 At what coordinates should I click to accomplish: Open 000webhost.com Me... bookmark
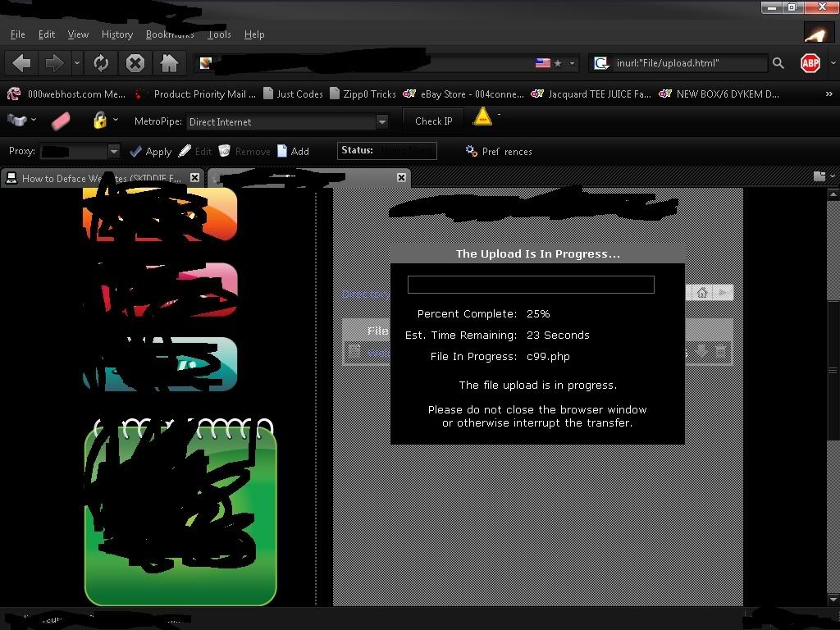coord(66,94)
